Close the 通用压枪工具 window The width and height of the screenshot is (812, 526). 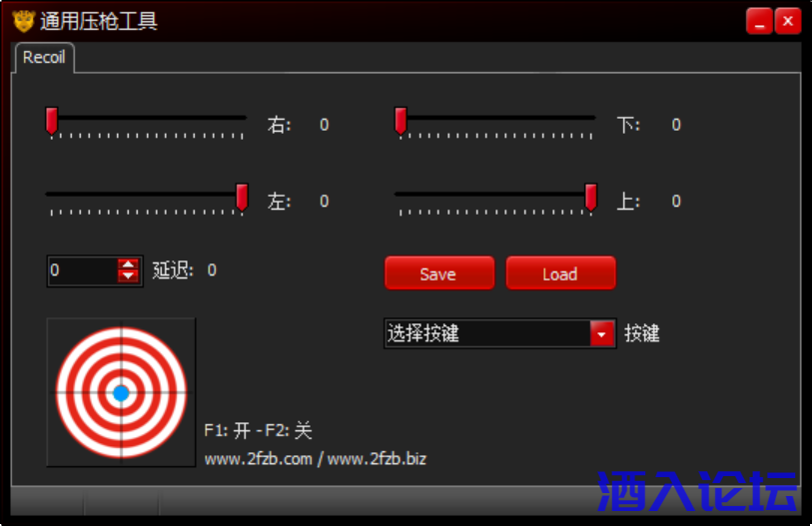click(788, 21)
